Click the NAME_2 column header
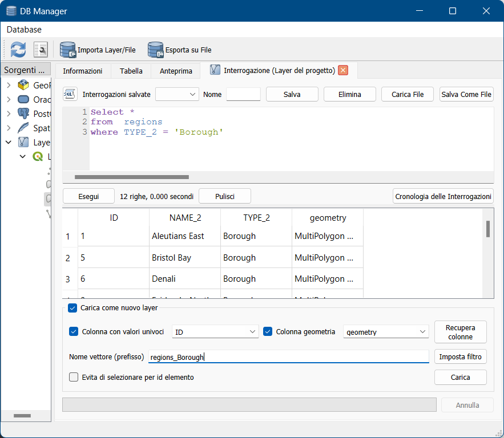 [185, 218]
